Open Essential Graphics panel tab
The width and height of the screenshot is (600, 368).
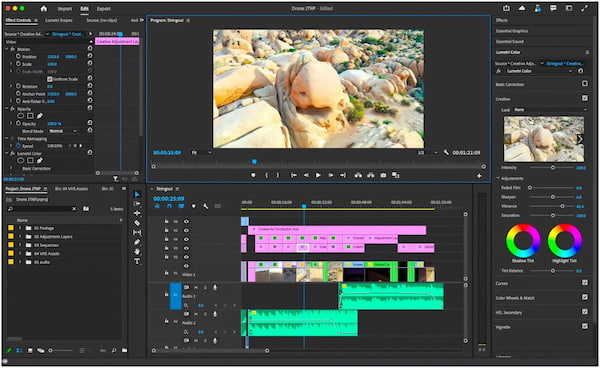[512, 31]
